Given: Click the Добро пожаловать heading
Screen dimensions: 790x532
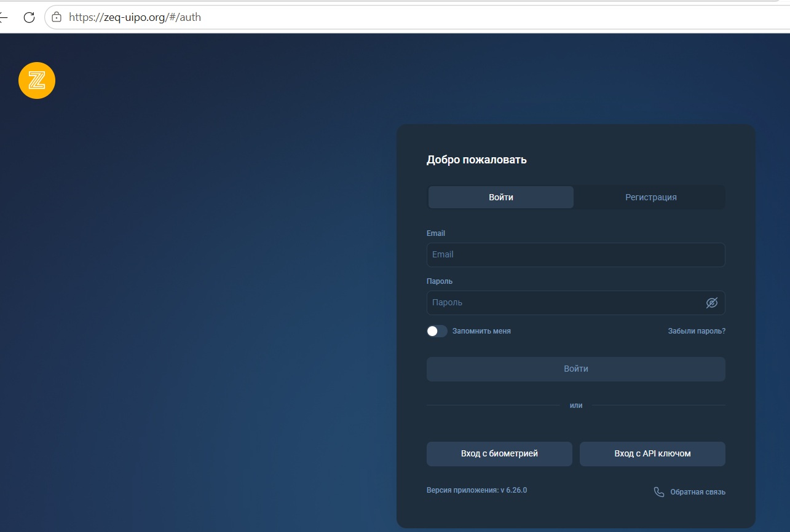Looking at the screenshot, I should click(x=476, y=160).
